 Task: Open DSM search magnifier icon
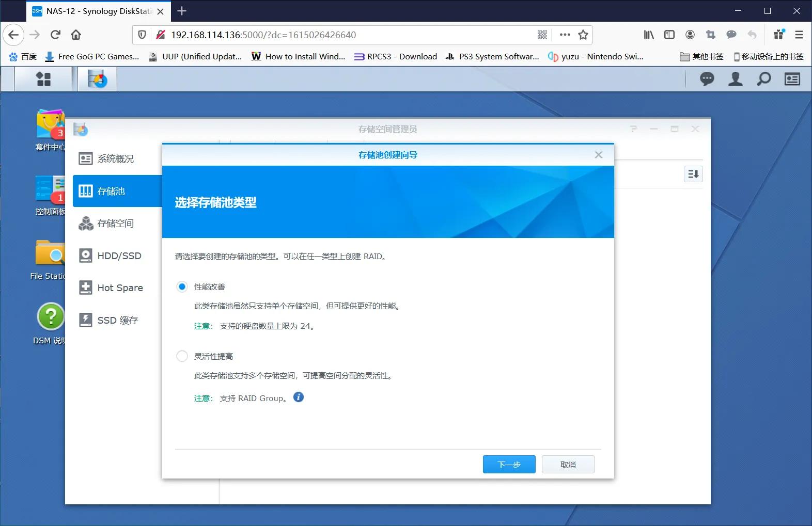point(763,79)
